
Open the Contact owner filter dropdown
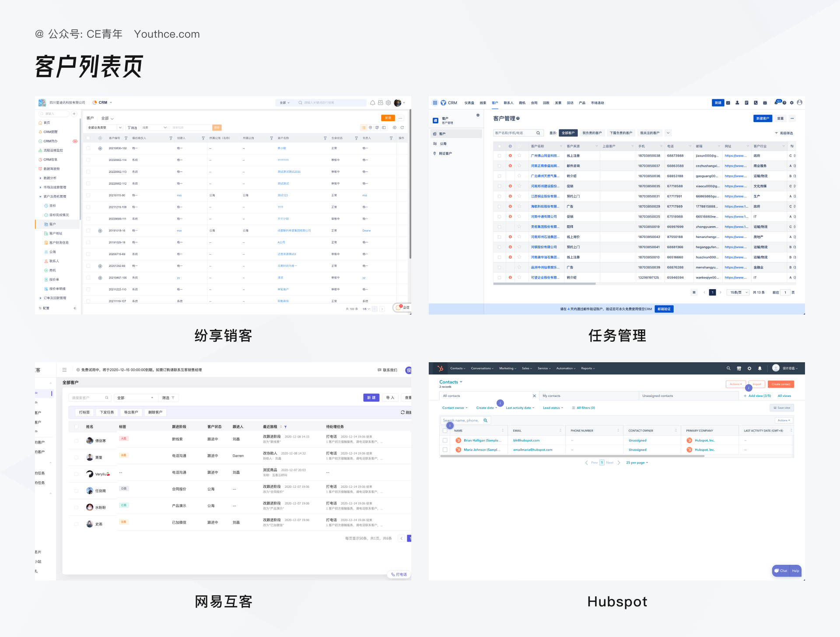pos(455,408)
